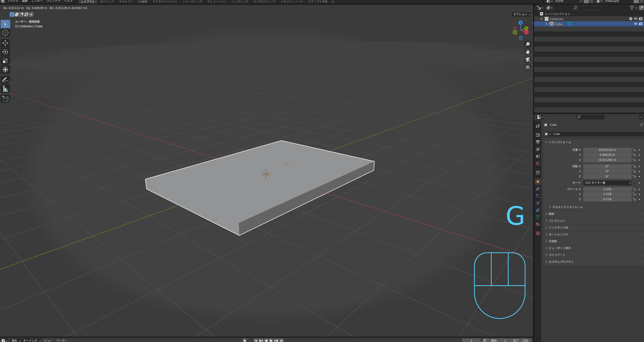
Task: Toggle camera view in viewport
Action: point(528,60)
